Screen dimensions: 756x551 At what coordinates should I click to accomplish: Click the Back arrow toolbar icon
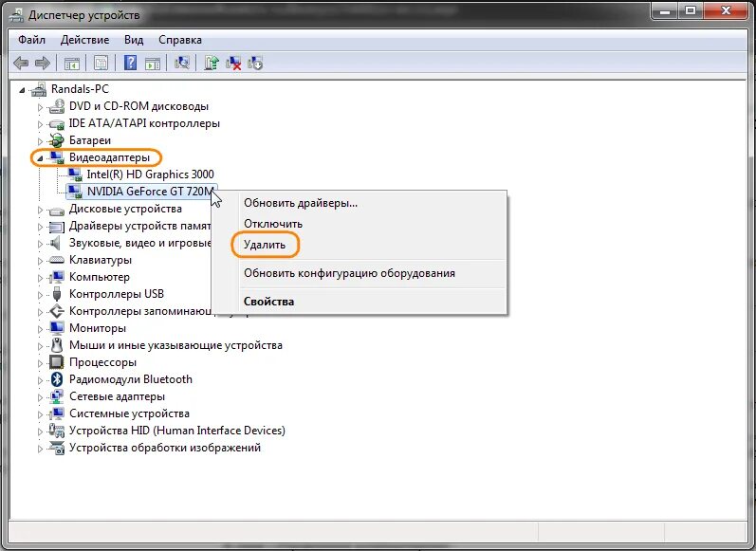[21, 63]
